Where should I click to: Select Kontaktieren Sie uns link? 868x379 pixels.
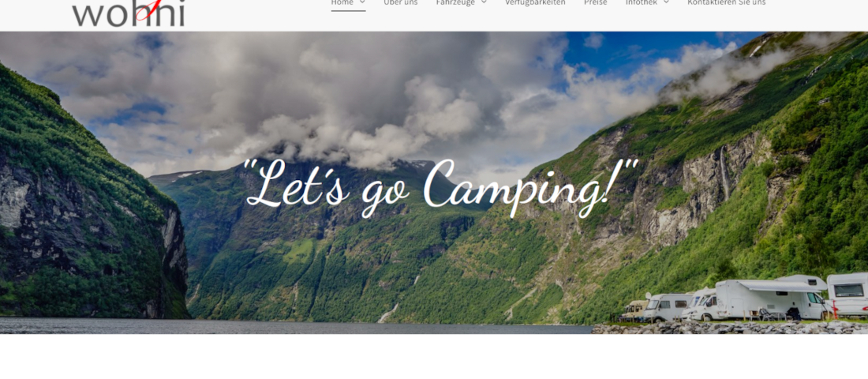tap(726, 3)
